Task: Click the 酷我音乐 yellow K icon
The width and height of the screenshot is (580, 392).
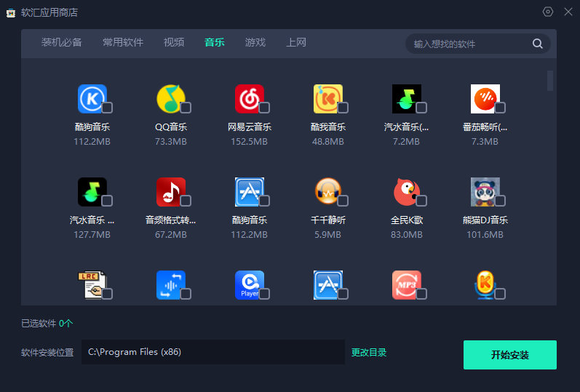Action: 327,99
